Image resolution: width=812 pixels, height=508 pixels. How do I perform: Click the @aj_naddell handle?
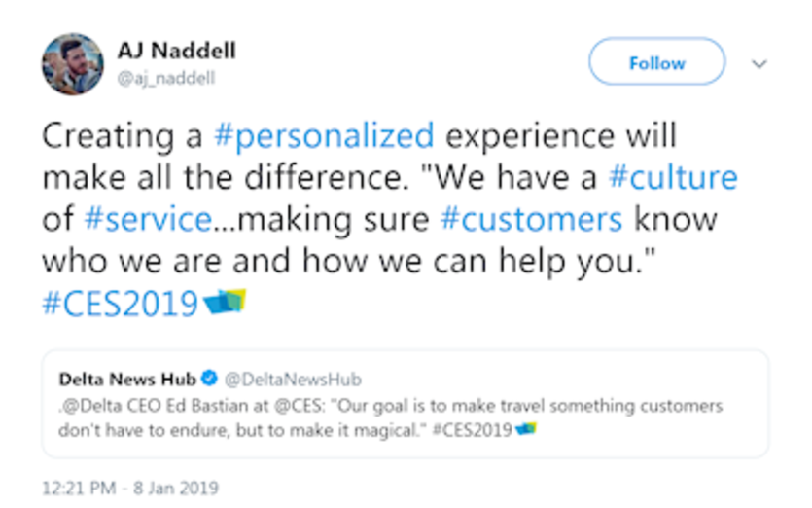click(166, 78)
